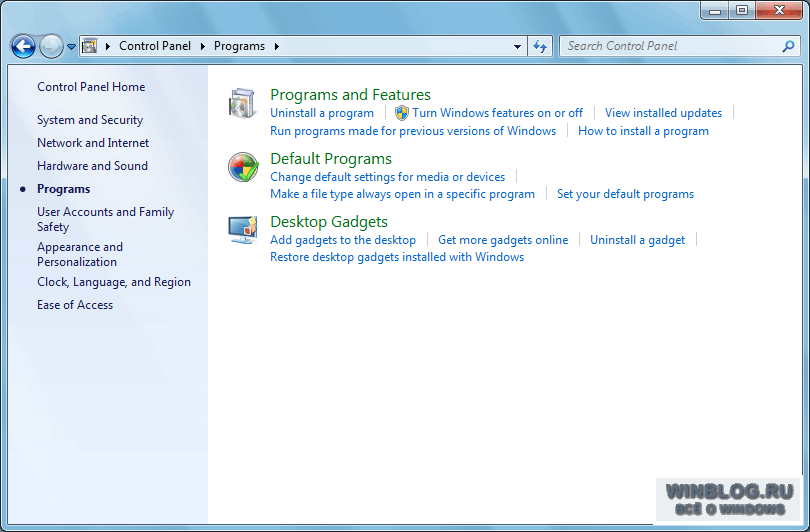Viewport: 810px width, 532px height.
Task: Click Set your default programs
Action: (625, 194)
